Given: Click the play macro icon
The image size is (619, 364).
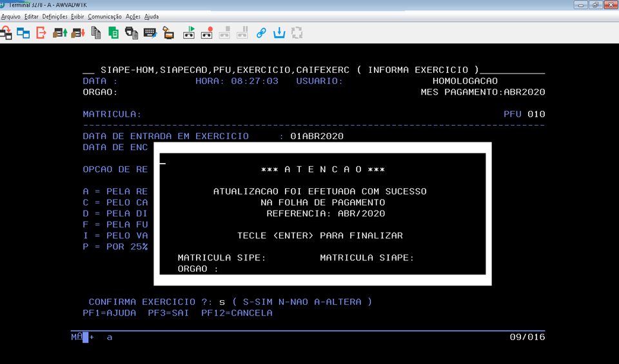Looking at the screenshot, I should coord(190,32).
